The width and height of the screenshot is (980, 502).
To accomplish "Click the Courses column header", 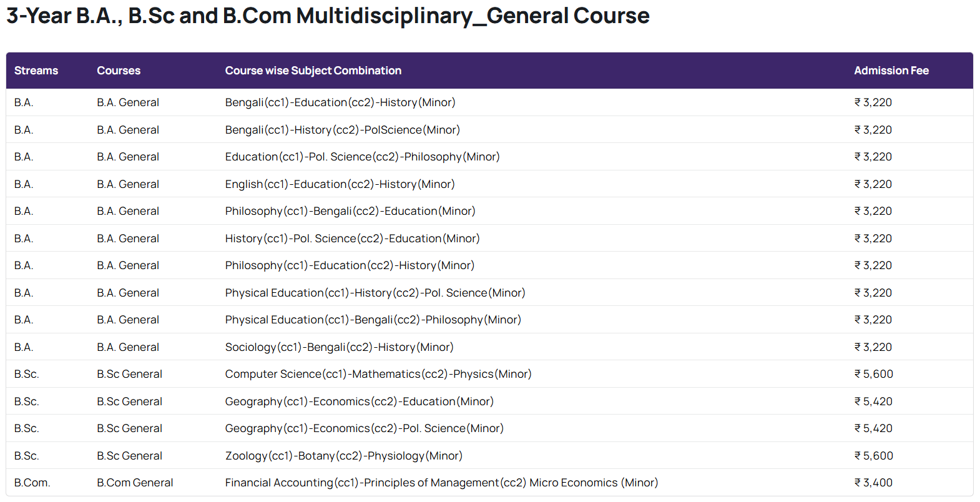I will [x=119, y=71].
